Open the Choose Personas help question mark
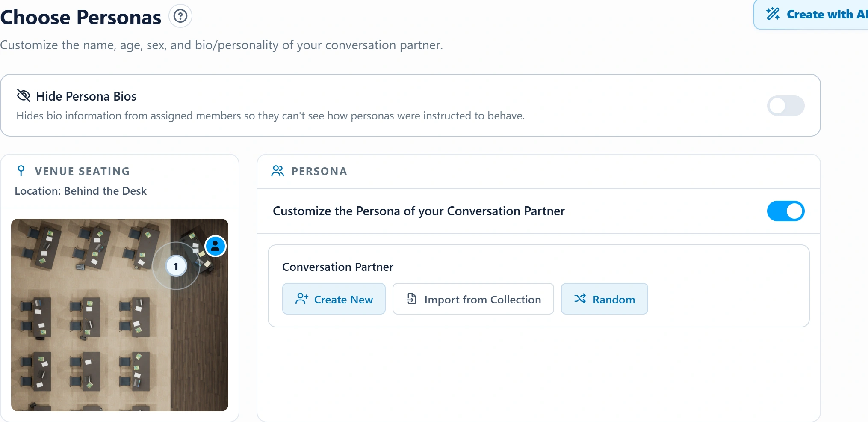Viewport: 868px width, 422px height. (180, 16)
